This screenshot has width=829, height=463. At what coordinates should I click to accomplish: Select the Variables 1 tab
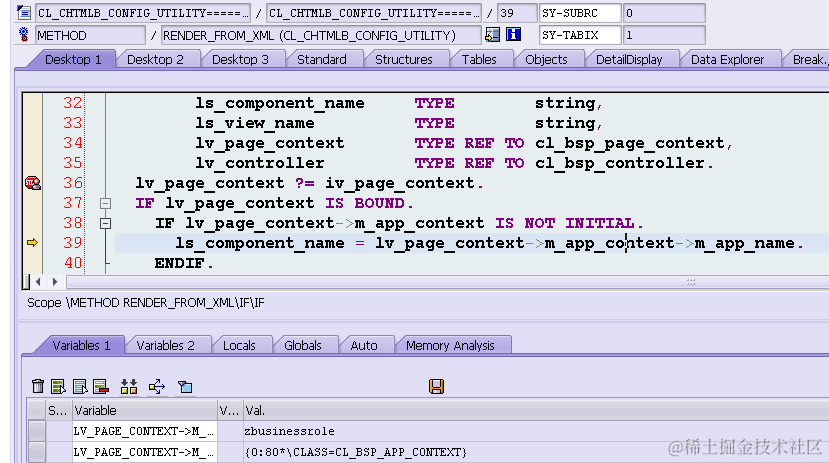[81, 345]
